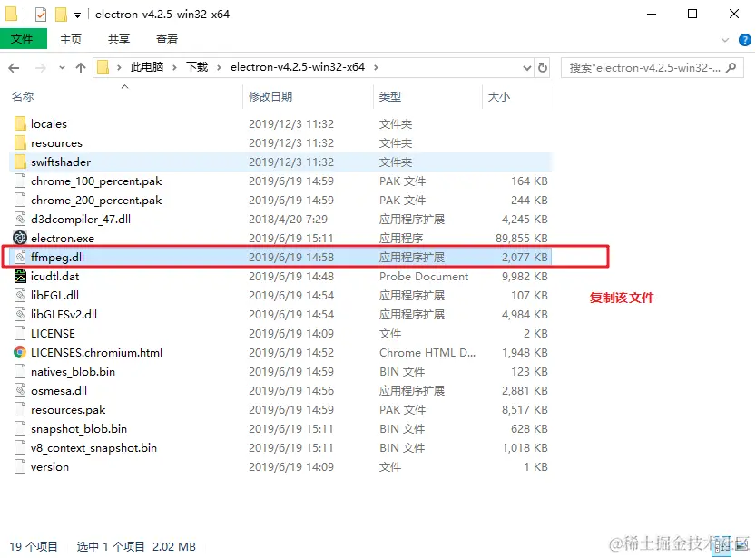756x558 pixels.
Task: Click the 9,982 KB size cell
Action: pyautogui.click(x=525, y=276)
